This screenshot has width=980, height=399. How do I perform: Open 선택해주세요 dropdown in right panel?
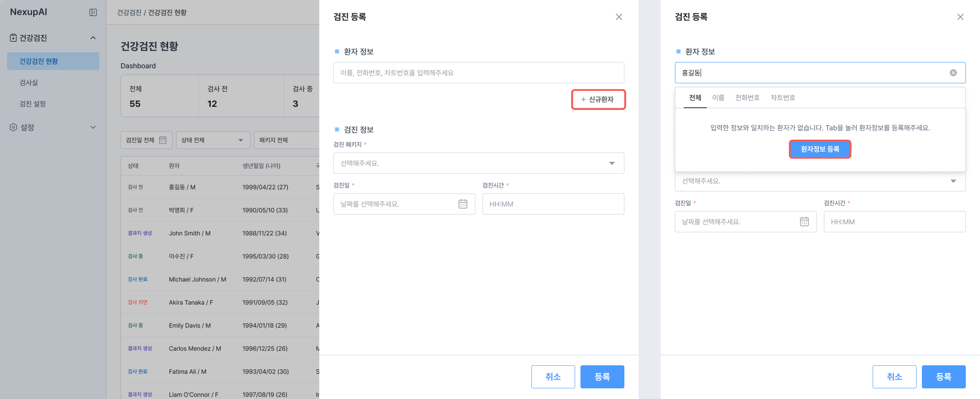pyautogui.click(x=820, y=181)
